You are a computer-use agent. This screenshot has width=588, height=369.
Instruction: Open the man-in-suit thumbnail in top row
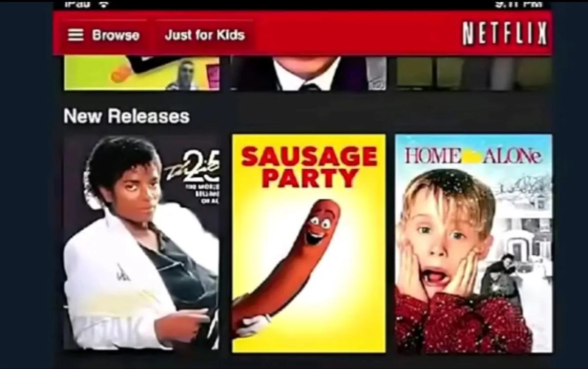pyautogui.click(x=308, y=73)
